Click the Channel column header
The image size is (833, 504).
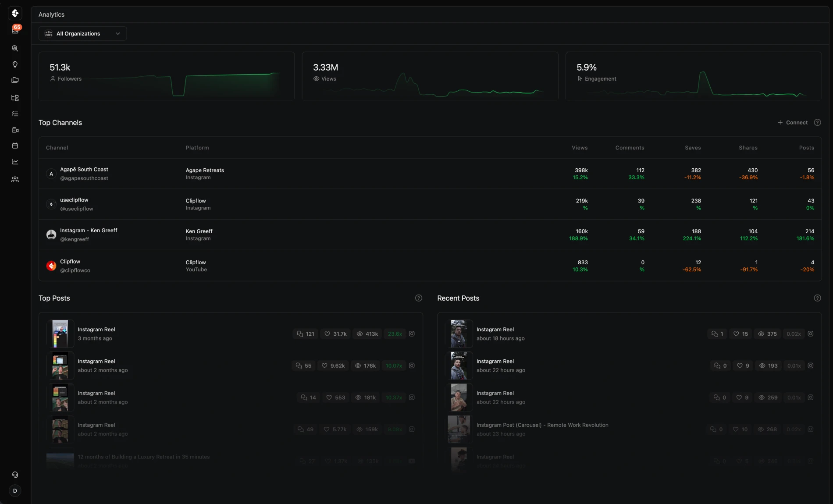(57, 148)
